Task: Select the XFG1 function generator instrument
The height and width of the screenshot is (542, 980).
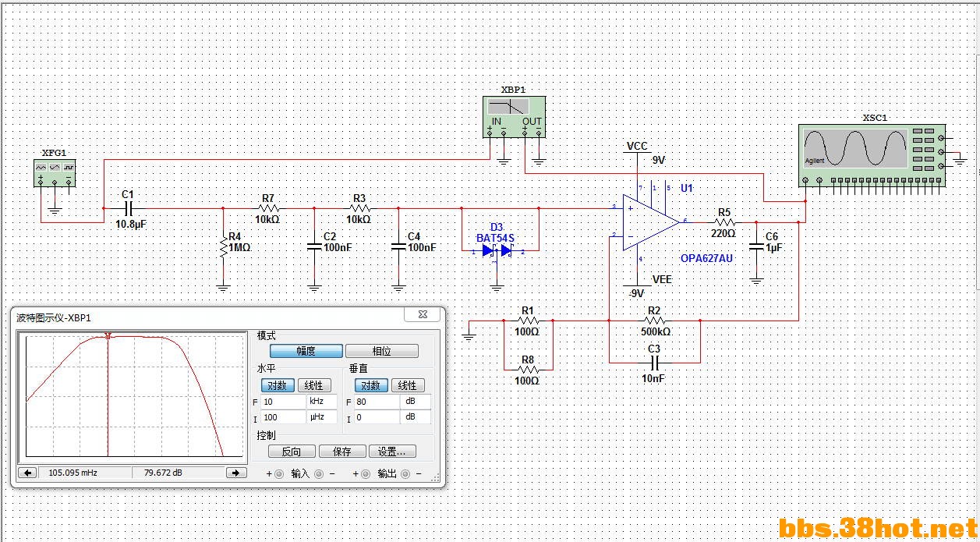Action: pyautogui.click(x=54, y=173)
